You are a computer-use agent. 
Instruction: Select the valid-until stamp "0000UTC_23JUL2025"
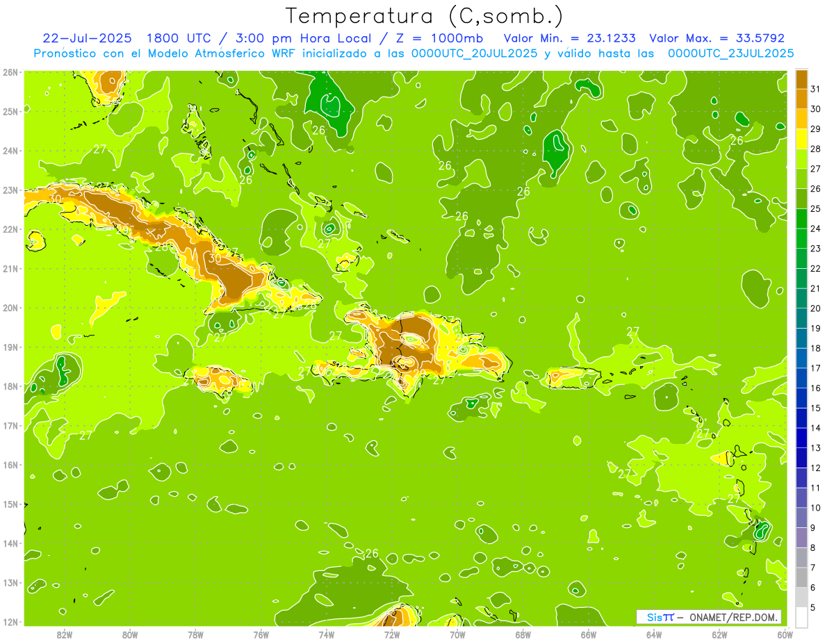(x=731, y=53)
